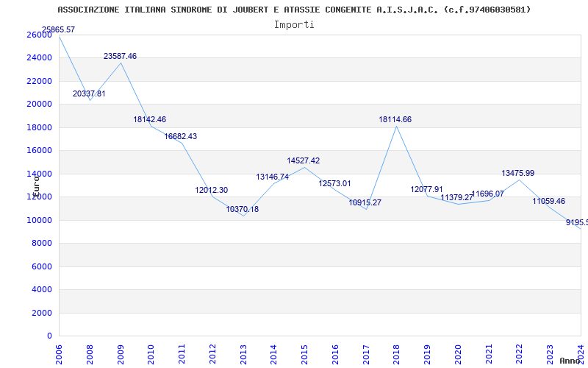Click the 2006 year axis label
588x368 pixels.
59,355
